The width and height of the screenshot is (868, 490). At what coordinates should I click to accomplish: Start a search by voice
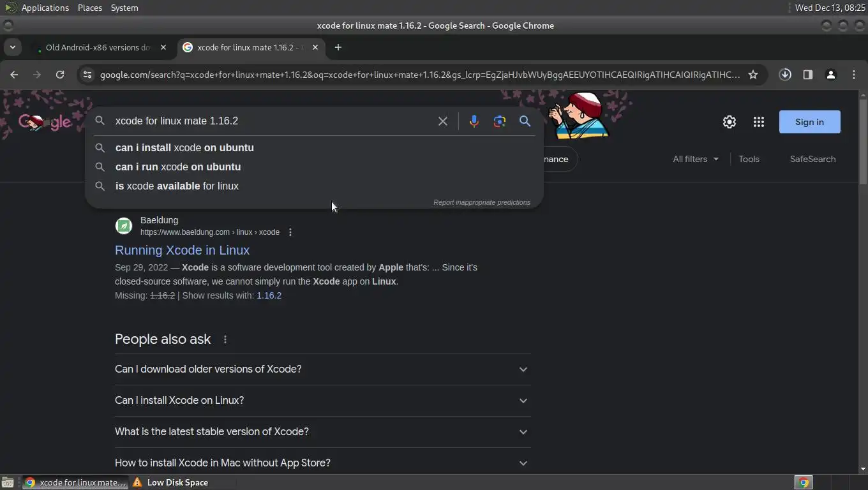[x=474, y=121]
